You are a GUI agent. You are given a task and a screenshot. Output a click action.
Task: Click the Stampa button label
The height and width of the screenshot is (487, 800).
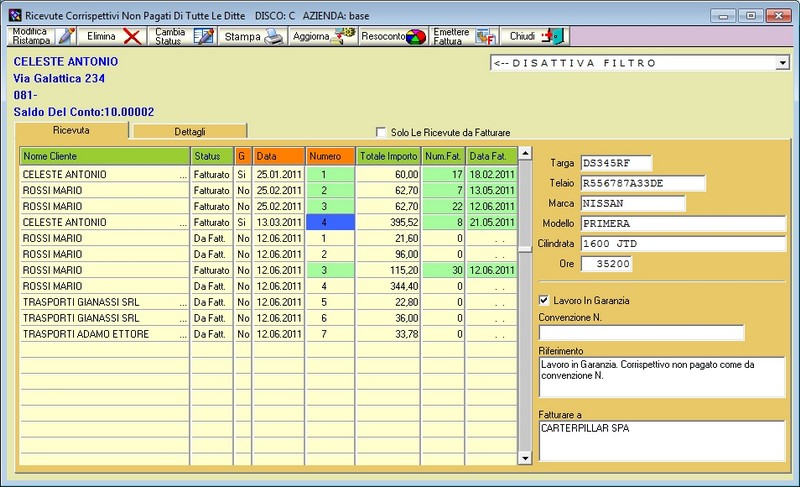[x=242, y=37]
